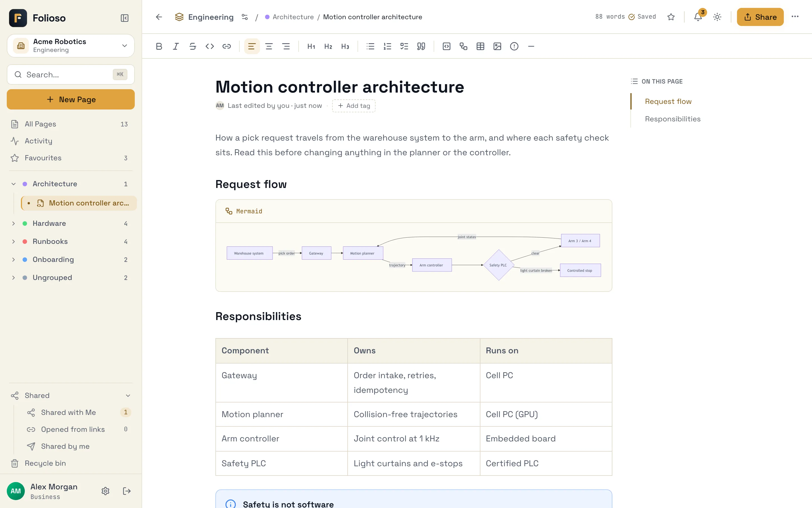The image size is (812, 508).
Task: Set text alignment to right
Action: [286, 46]
